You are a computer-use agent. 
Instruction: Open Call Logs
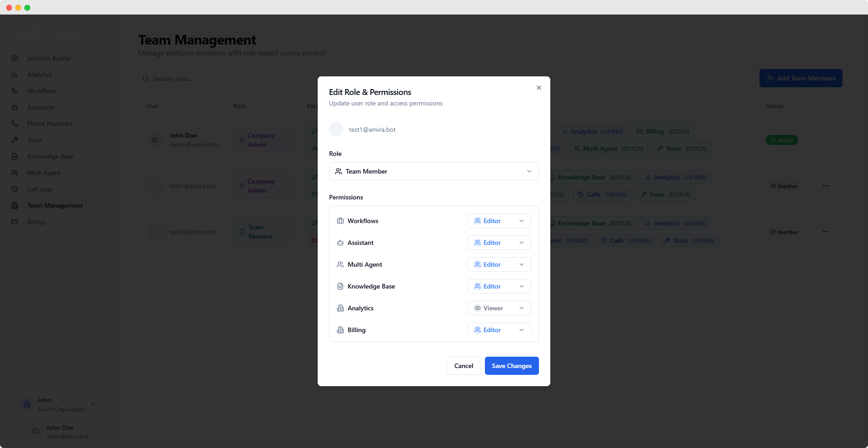click(x=40, y=189)
